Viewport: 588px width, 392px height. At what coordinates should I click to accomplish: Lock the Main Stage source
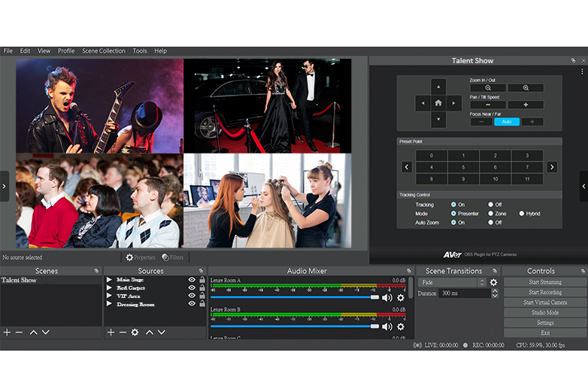point(202,280)
